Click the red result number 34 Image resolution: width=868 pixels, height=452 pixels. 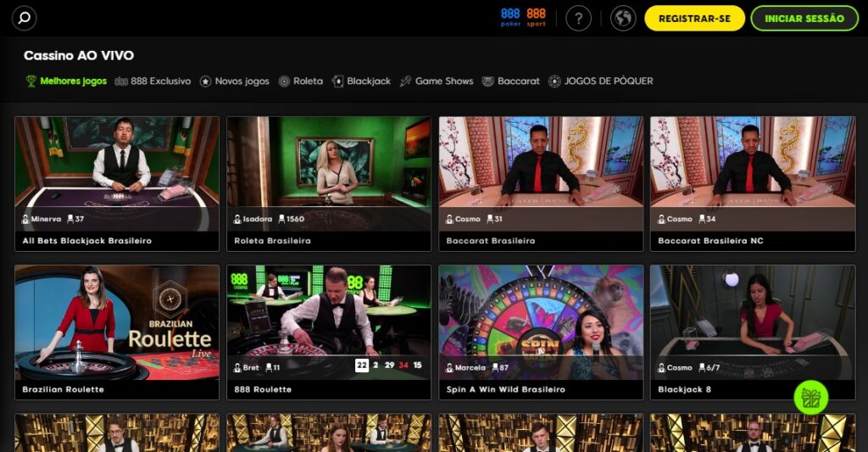pos(403,366)
